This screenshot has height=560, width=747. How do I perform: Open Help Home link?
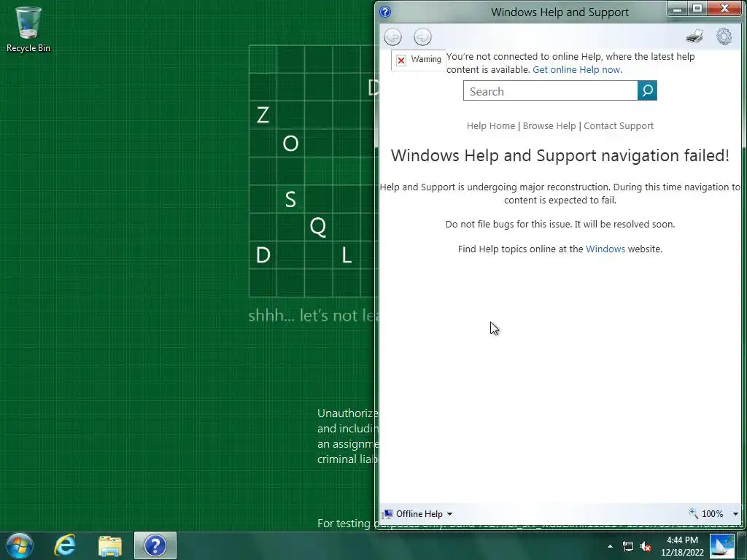(x=491, y=125)
